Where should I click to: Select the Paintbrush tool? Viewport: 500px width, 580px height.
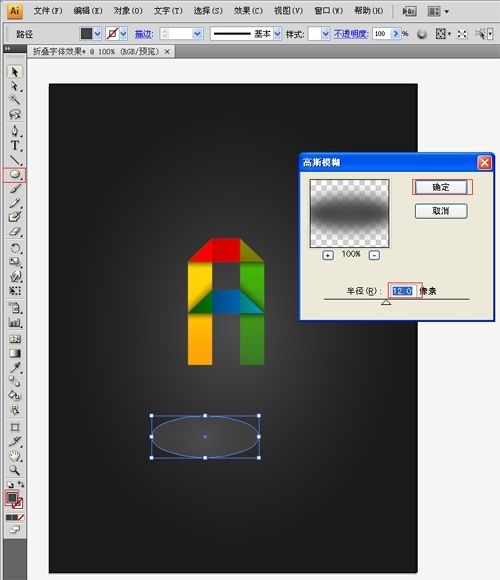click(14, 189)
